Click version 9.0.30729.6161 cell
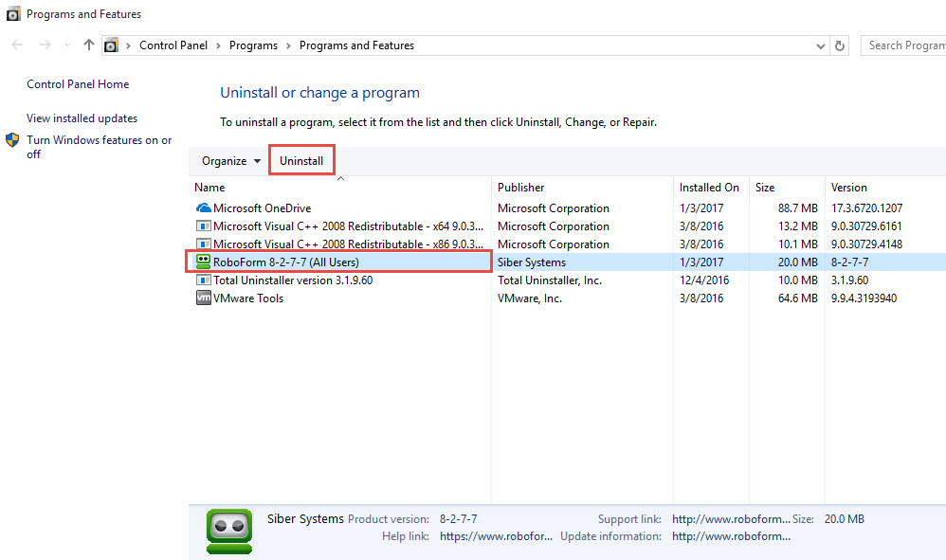This screenshot has height=560, width=946. [x=866, y=226]
